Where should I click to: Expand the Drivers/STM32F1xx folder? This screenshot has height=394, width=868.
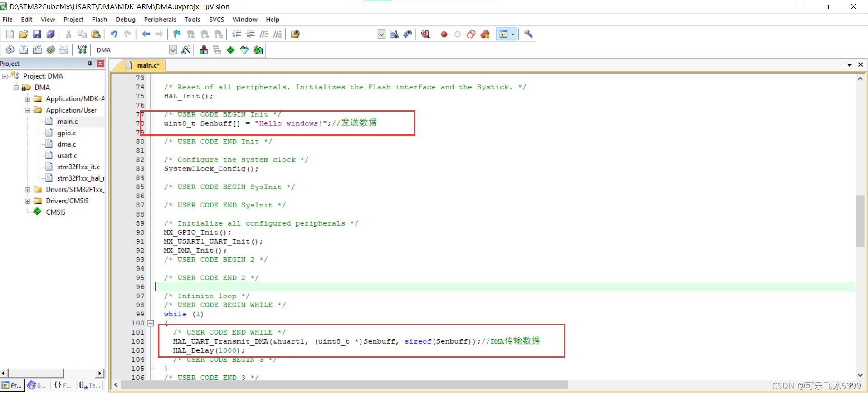pyautogui.click(x=28, y=190)
